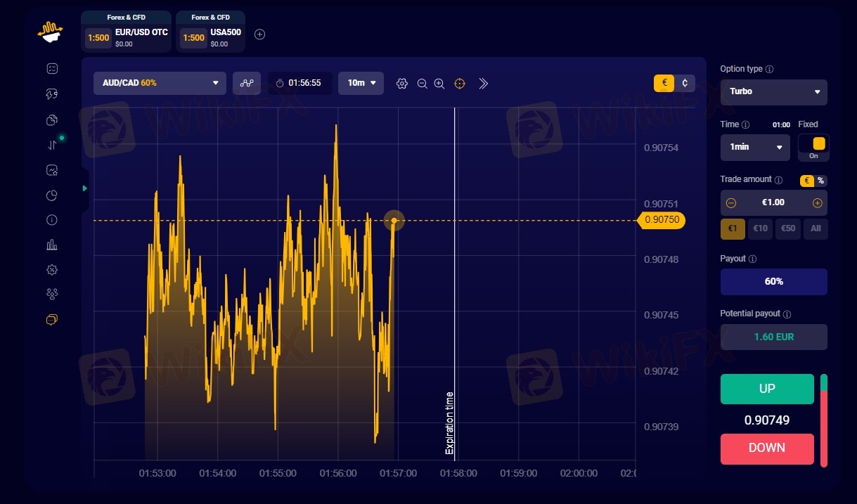Select the All preset amount
The height and width of the screenshot is (504, 857).
816,228
